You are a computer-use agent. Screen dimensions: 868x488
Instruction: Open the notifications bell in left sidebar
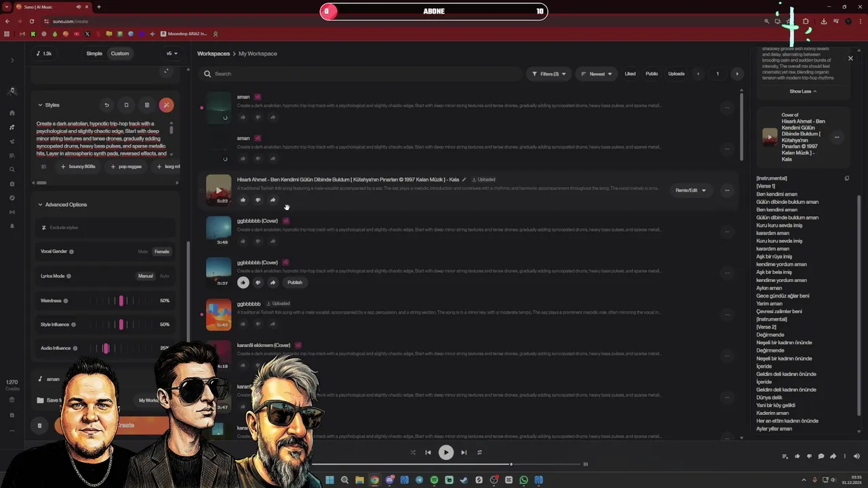[x=12, y=226]
